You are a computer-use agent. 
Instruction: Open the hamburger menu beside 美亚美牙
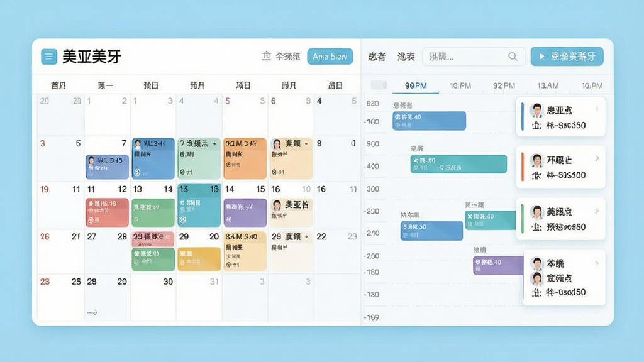(49, 57)
